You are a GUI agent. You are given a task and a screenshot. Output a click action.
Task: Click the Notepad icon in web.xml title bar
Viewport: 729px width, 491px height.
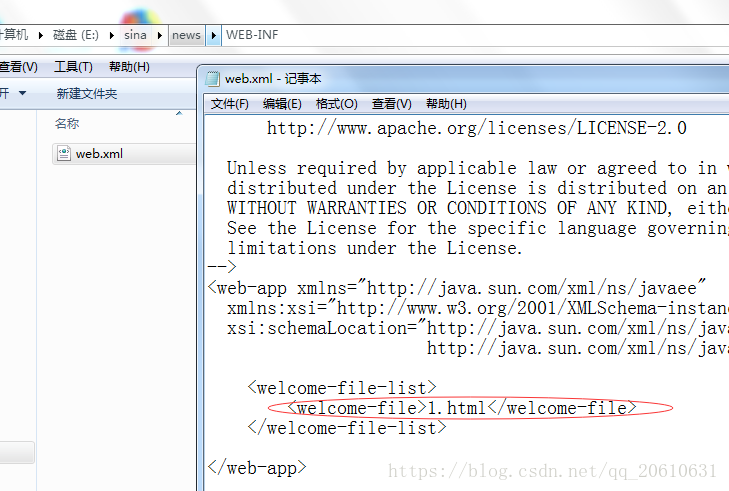click(212, 79)
